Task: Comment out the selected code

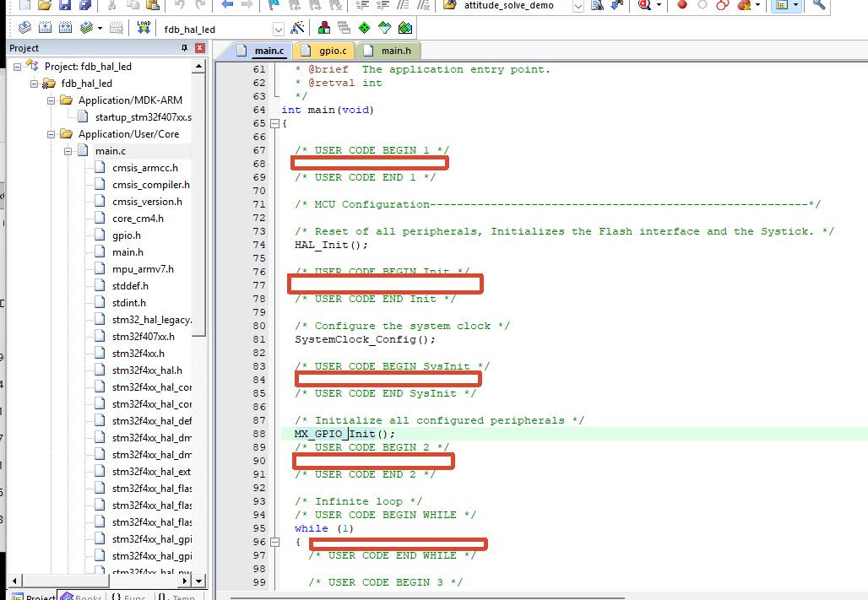Action: 403,5
